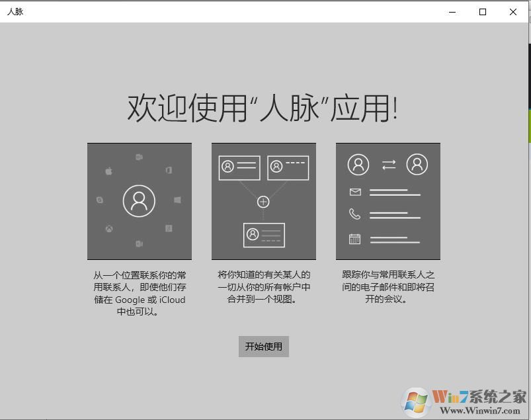Minimize the 人脉 window
Screen dimensions: 531x420
tap(452, 12)
